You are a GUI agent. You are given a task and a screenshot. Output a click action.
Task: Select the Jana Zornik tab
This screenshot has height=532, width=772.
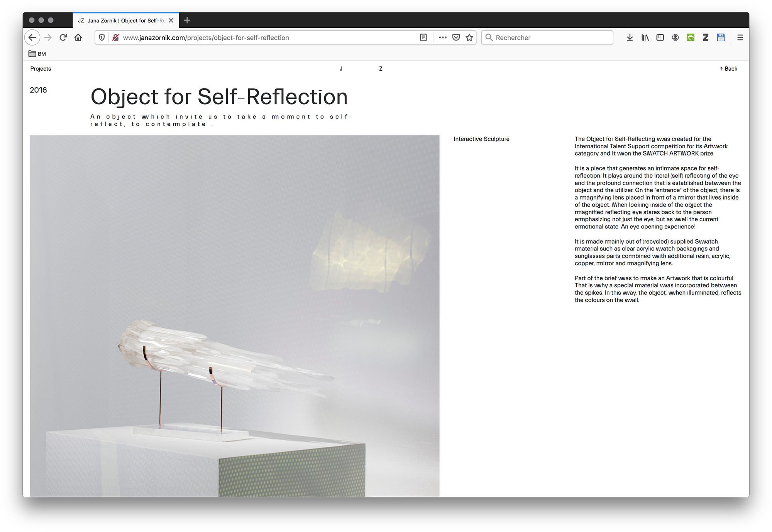pos(126,20)
